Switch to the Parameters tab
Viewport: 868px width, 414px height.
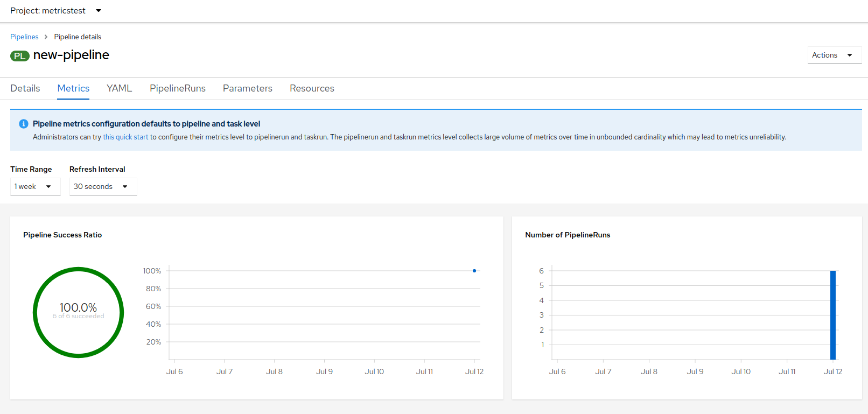point(248,88)
